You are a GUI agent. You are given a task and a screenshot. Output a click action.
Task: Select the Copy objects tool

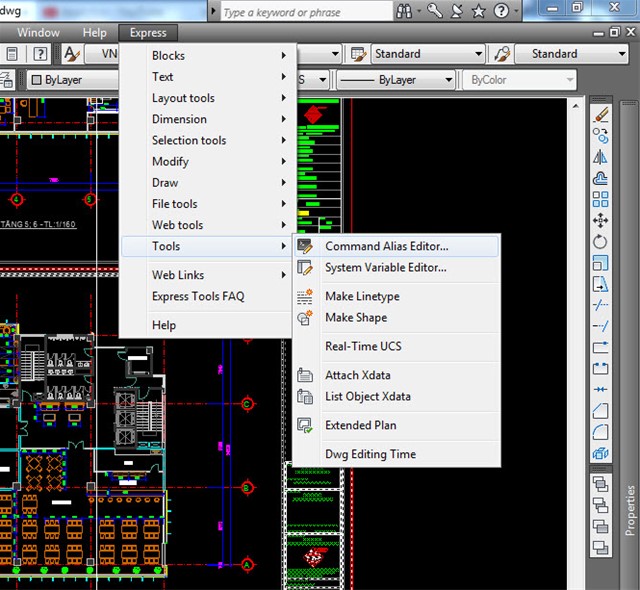coord(600,136)
